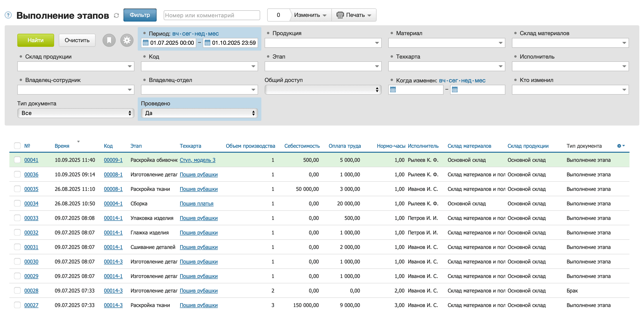Check the checkbox for row 00034
The width and height of the screenshot is (644, 311).
click(17, 204)
